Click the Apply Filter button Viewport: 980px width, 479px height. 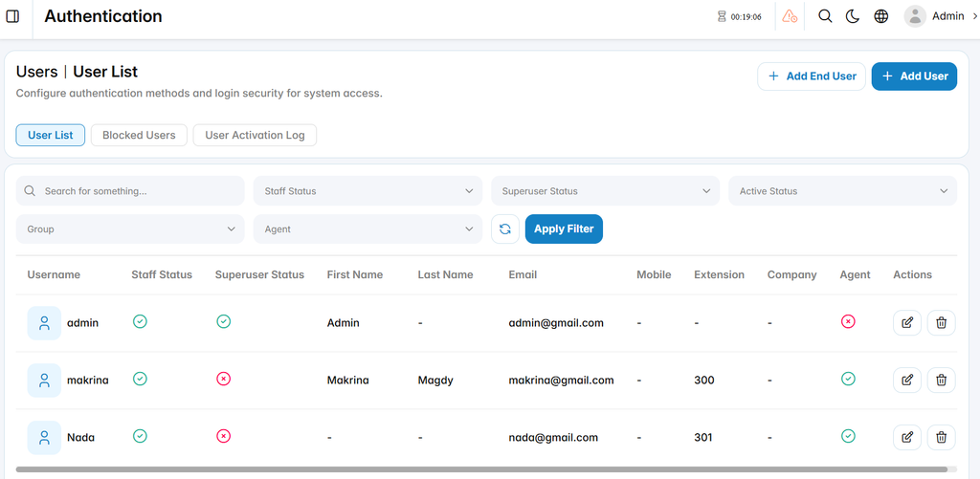[564, 229]
